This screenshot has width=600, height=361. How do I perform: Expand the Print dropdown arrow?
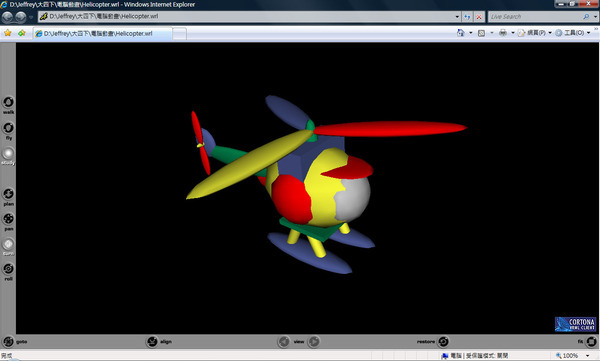pyautogui.click(x=513, y=33)
